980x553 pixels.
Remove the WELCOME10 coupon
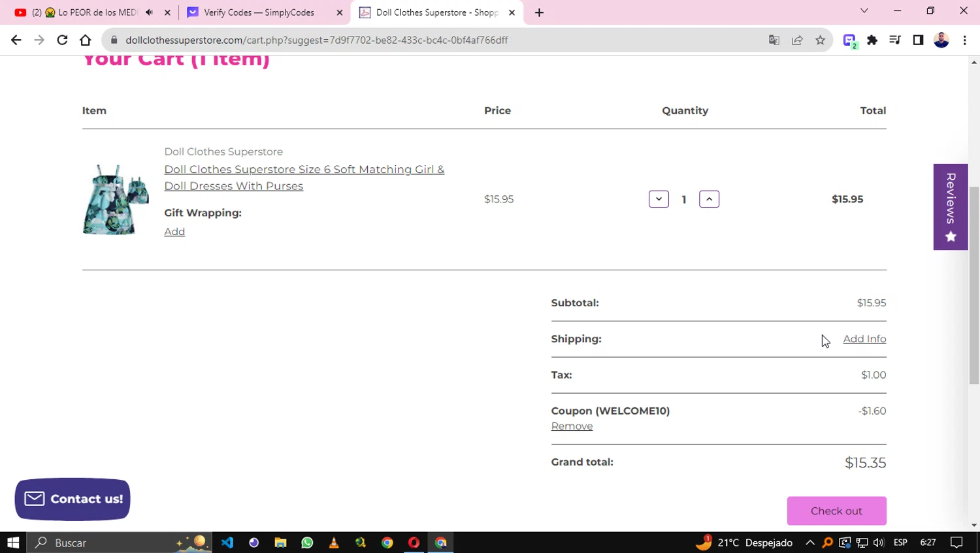pos(572,426)
